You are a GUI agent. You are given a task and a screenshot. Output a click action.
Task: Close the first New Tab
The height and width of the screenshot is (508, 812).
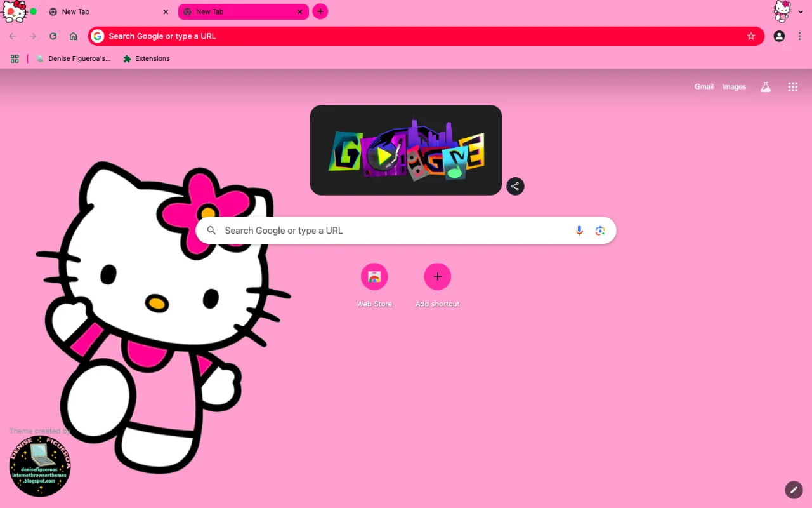166,11
